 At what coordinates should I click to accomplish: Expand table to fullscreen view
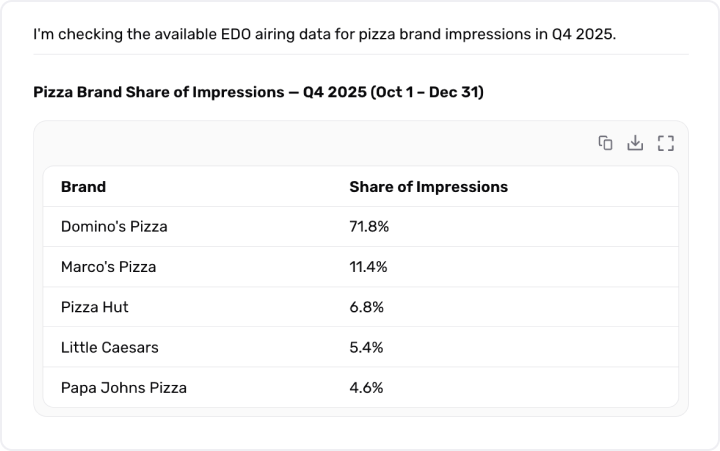(x=666, y=143)
